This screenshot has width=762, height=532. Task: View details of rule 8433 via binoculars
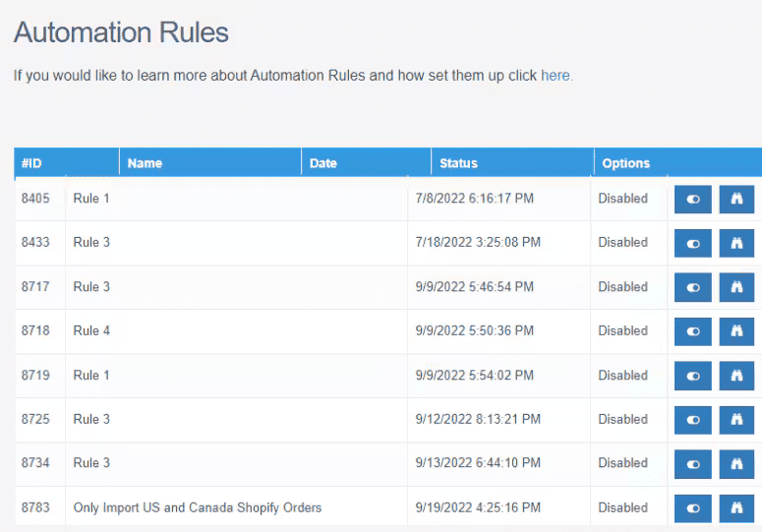point(735,243)
